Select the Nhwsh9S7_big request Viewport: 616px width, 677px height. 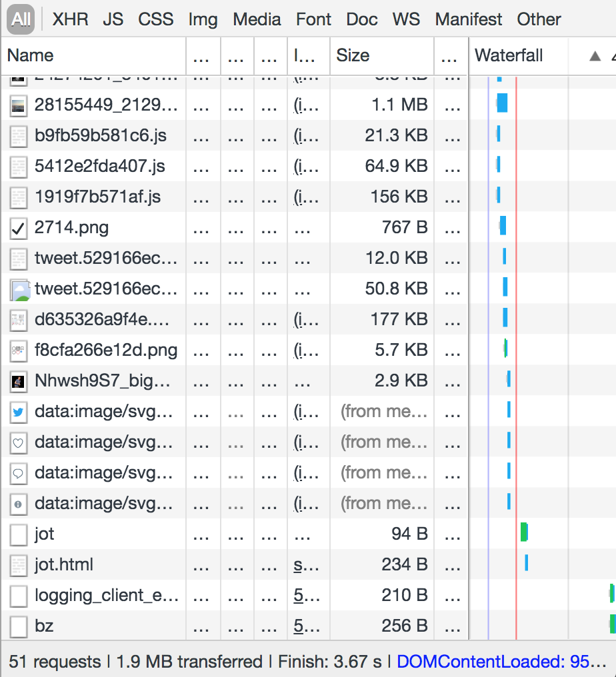click(103, 380)
